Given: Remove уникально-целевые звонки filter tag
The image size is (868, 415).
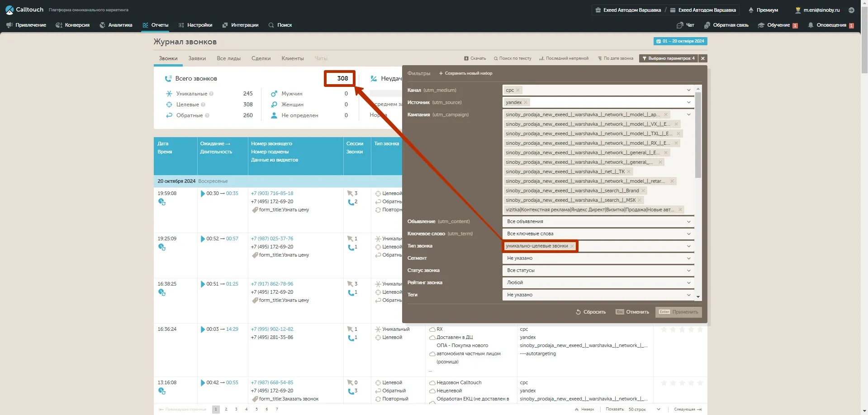Looking at the screenshot, I should click(572, 246).
